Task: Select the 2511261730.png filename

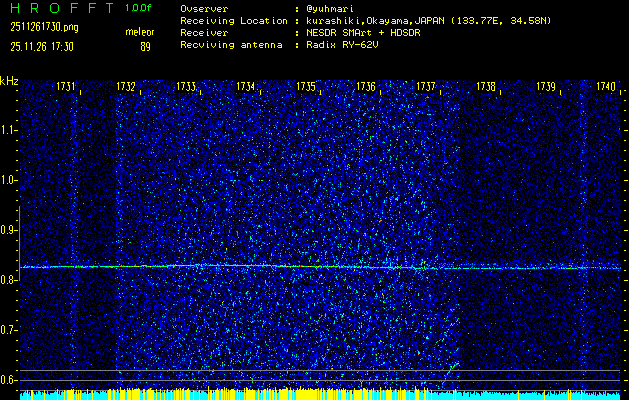Action: [x=36, y=27]
